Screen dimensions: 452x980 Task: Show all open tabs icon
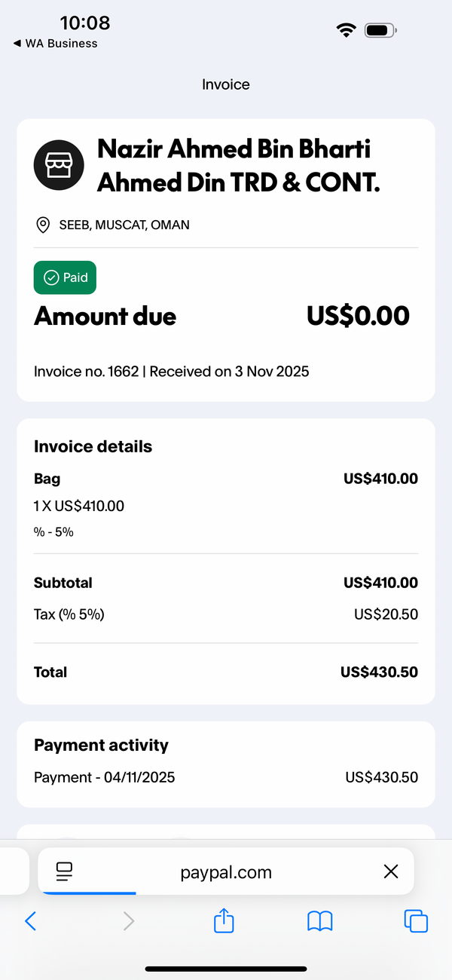pyautogui.click(x=416, y=921)
